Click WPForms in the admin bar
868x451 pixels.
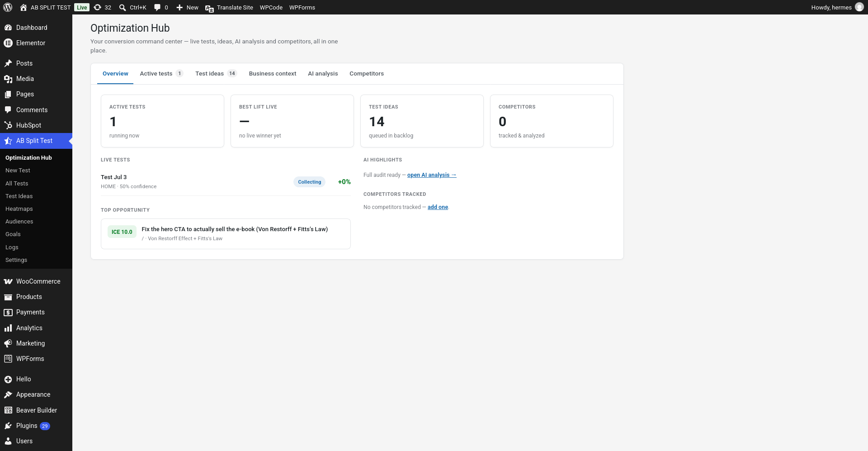[x=302, y=7]
